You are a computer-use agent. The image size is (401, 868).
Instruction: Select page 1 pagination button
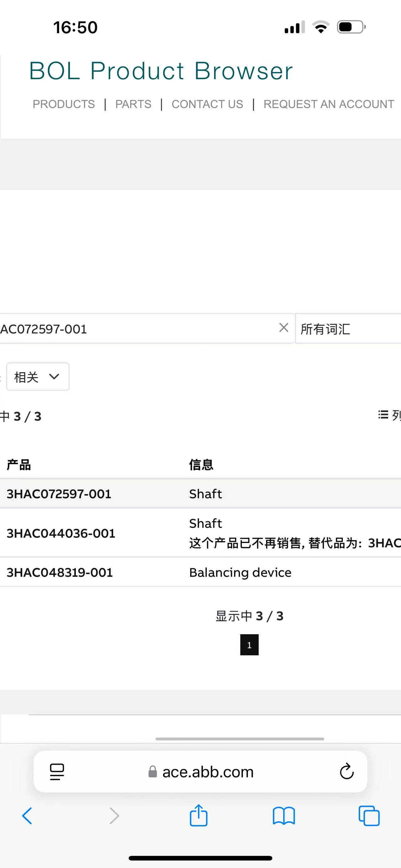point(249,645)
